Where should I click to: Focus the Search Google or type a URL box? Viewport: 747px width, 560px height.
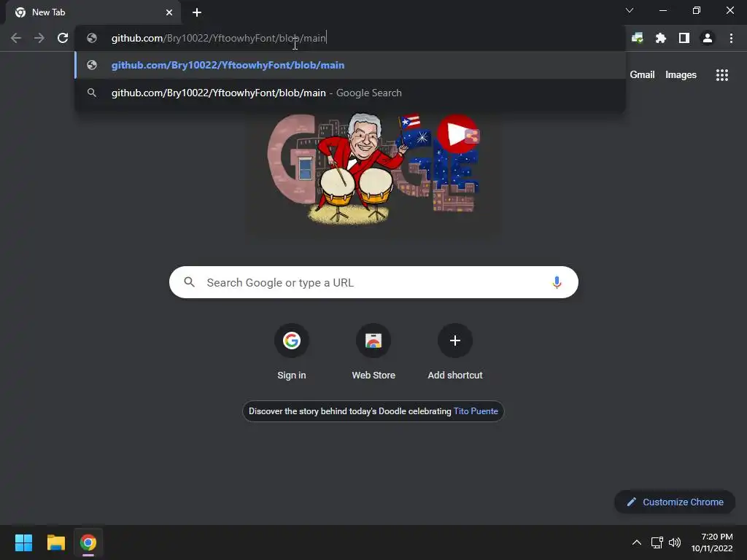point(373,282)
